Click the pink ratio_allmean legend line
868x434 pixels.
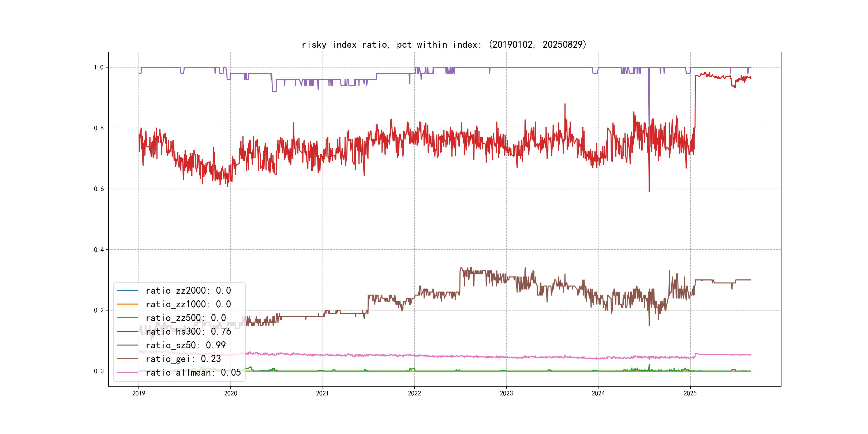coord(127,372)
